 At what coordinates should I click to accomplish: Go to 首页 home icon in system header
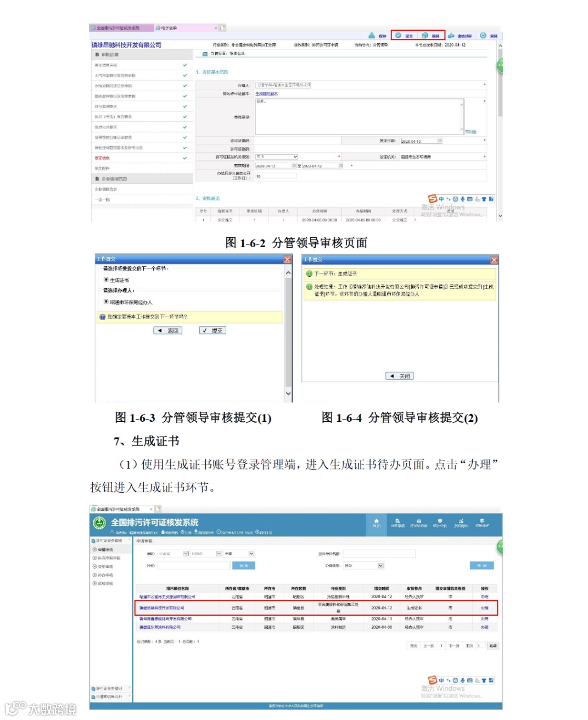(377, 523)
